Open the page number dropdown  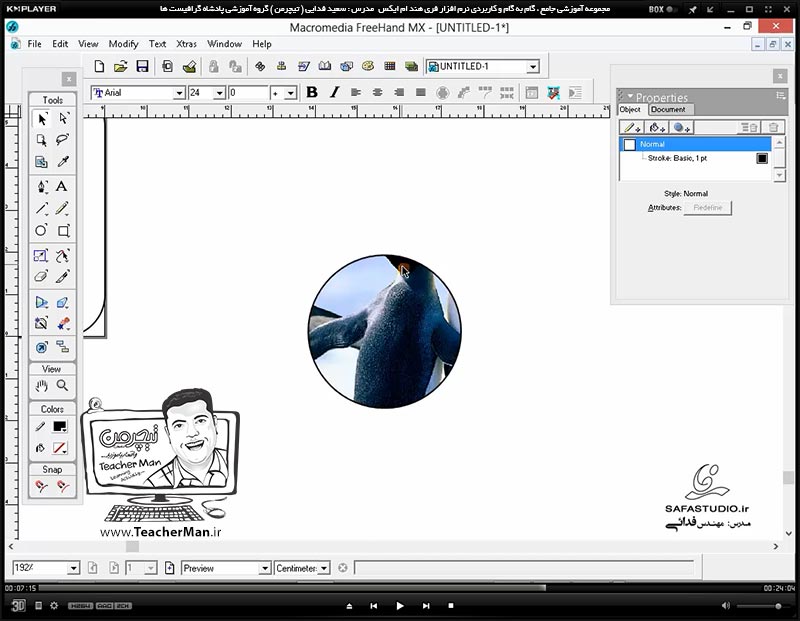[x=151, y=568]
